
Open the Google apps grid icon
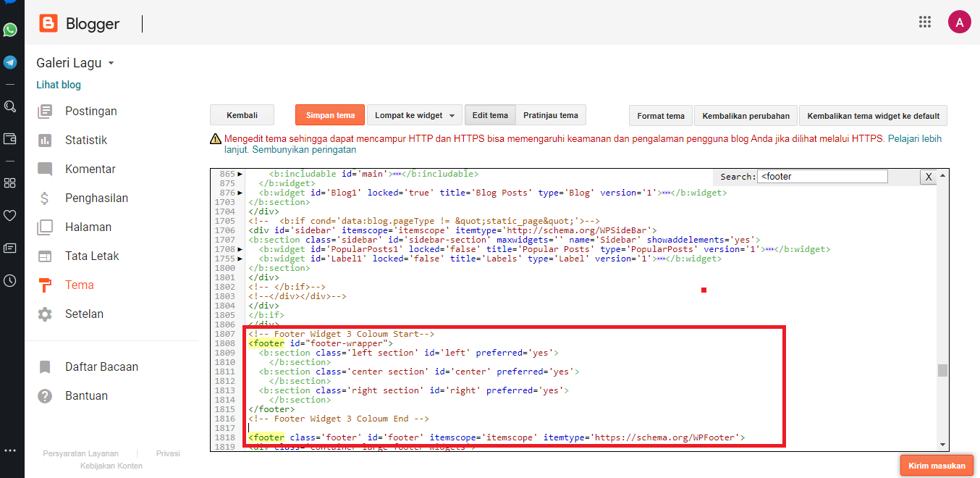coord(924,22)
